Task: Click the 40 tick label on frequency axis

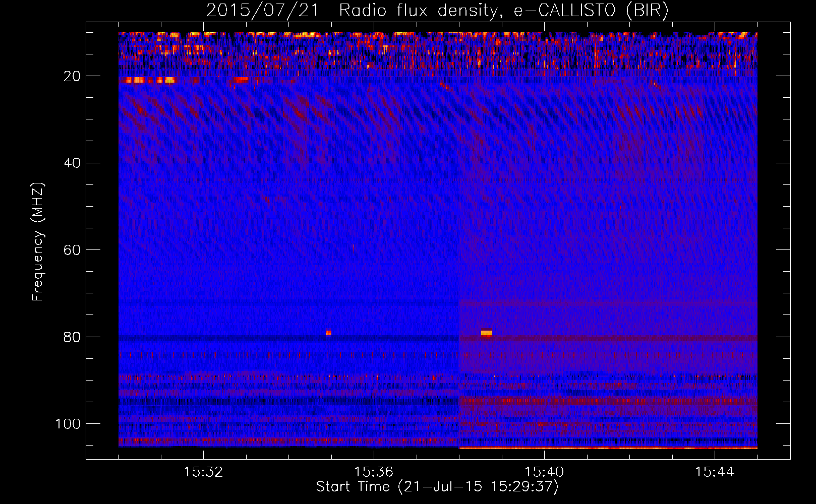Action: tap(72, 163)
